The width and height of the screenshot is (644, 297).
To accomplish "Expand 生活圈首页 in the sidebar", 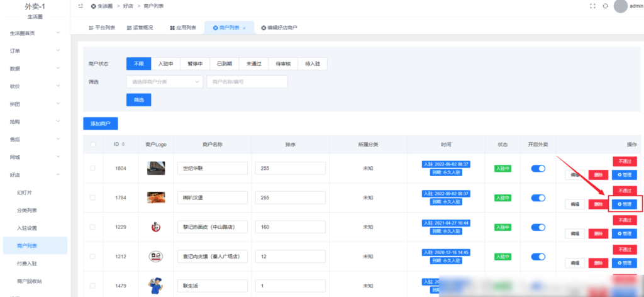I will coord(35,33).
